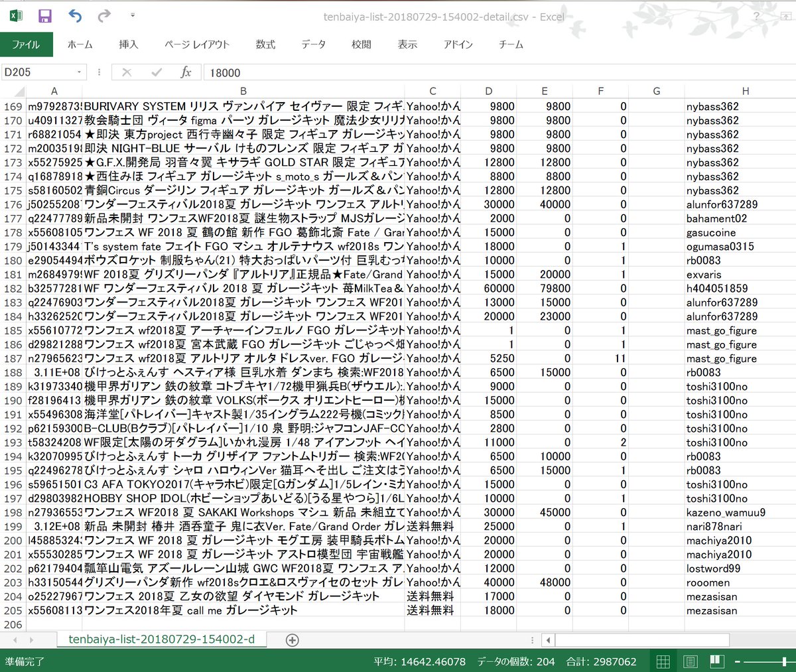Select column H header
The image size is (796, 672).
click(x=746, y=91)
